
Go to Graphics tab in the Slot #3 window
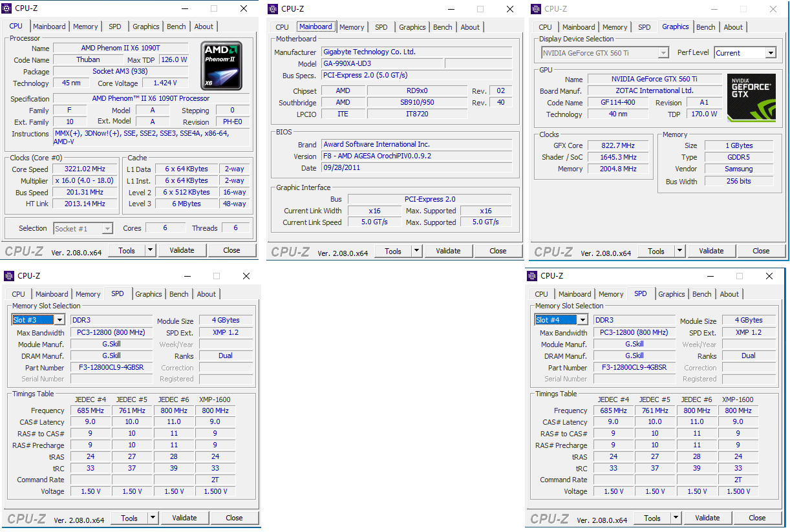point(148,294)
